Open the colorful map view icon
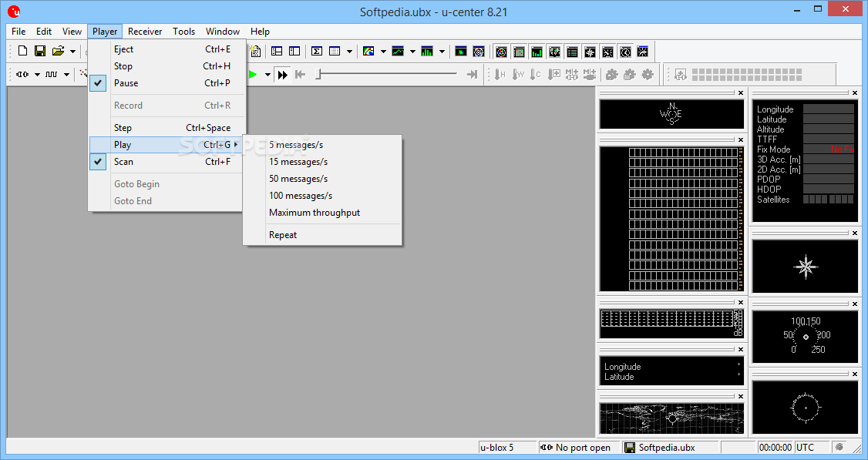This screenshot has width=868, height=460. click(368, 52)
